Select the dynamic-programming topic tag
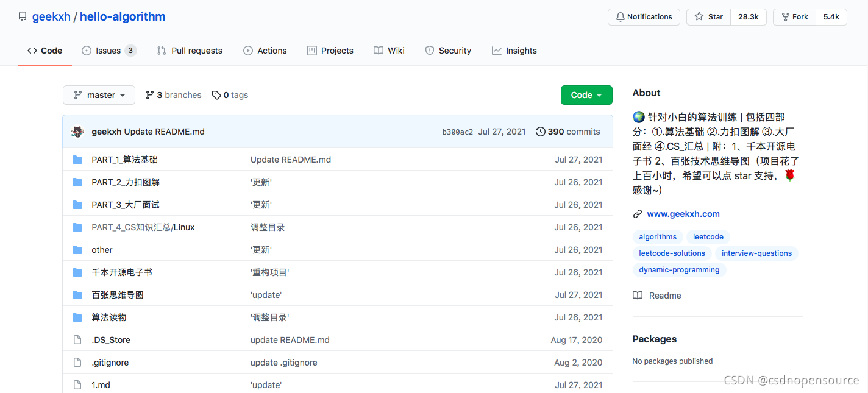 coord(679,270)
